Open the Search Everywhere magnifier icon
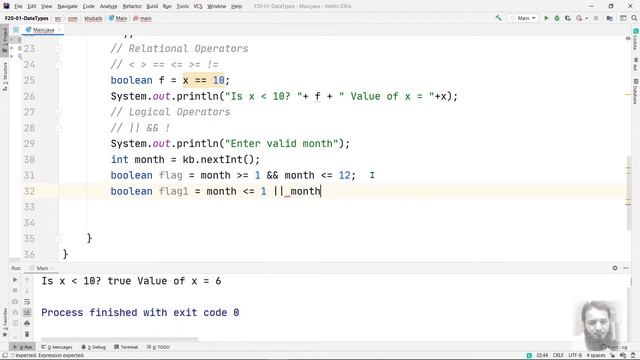This screenshot has height=360, width=640. tap(634, 18)
